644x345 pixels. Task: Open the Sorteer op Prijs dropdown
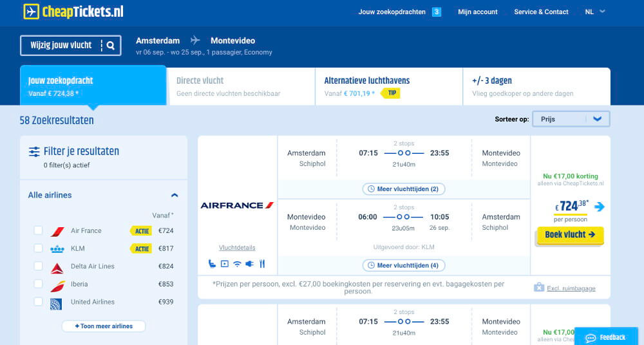[571, 119]
